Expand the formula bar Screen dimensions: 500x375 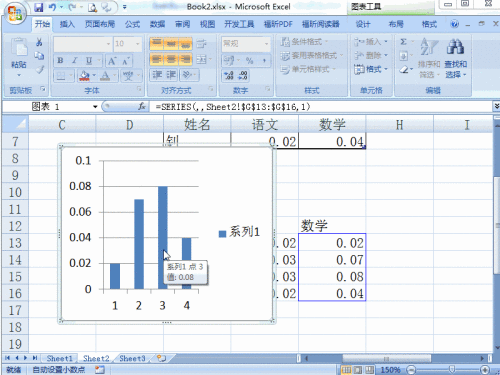496,106
